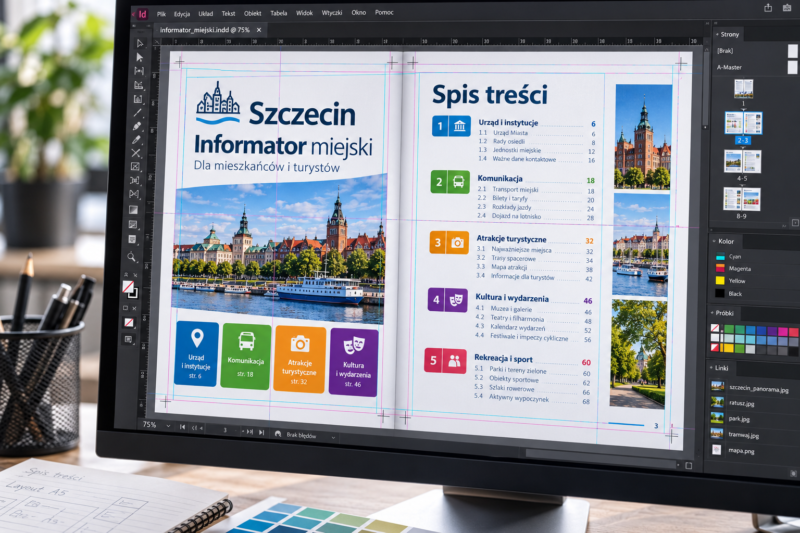Go to the last page button
The height and width of the screenshot is (533, 800).
tap(261, 433)
